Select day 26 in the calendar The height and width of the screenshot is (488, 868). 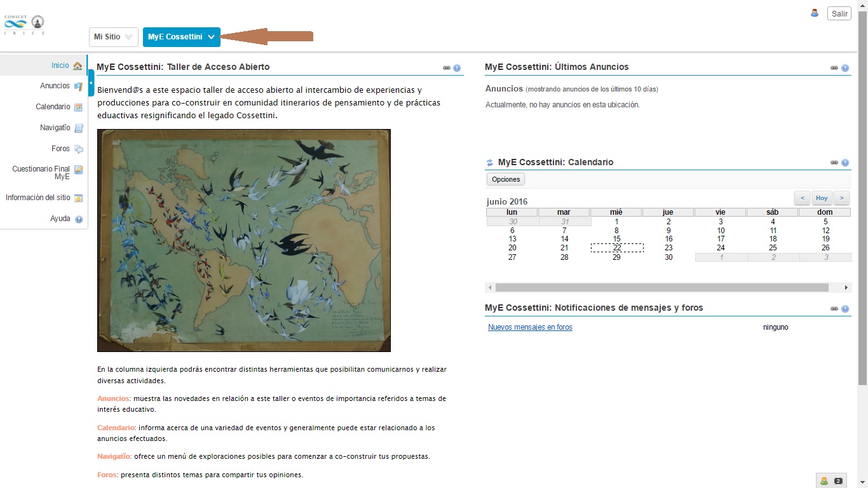pyautogui.click(x=825, y=248)
